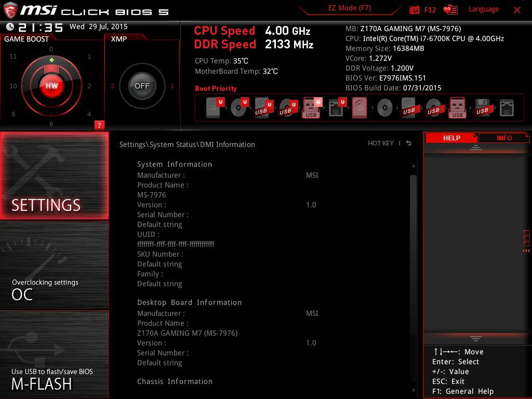Select the highlighted UEFI USB key boot icon
Image resolution: width=532 pixels, height=399 pixels.
click(x=312, y=108)
